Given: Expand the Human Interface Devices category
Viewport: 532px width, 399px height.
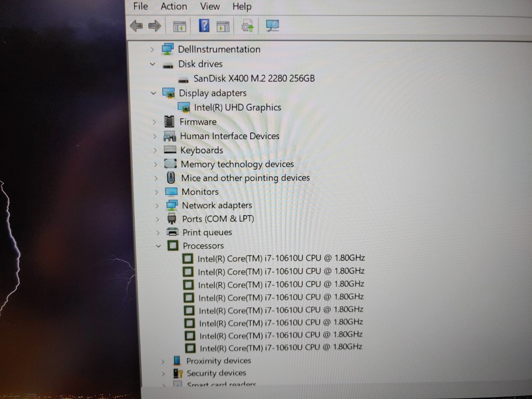Looking at the screenshot, I should pyautogui.click(x=155, y=136).
